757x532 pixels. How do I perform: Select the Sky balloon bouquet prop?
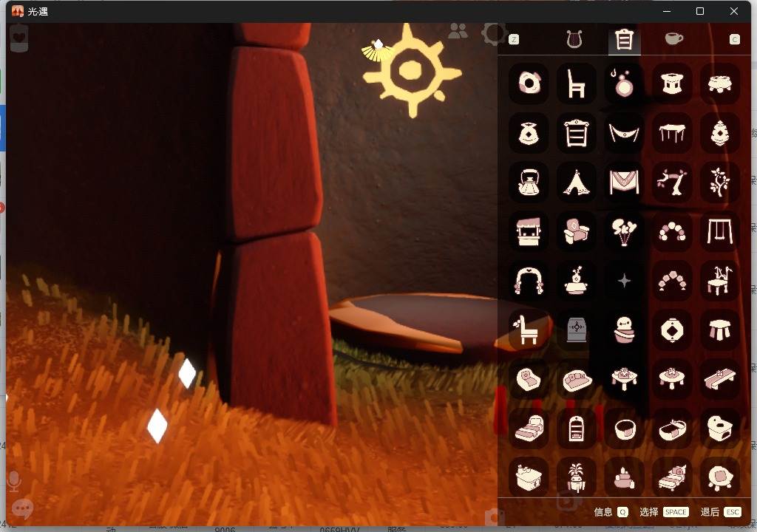624,231
